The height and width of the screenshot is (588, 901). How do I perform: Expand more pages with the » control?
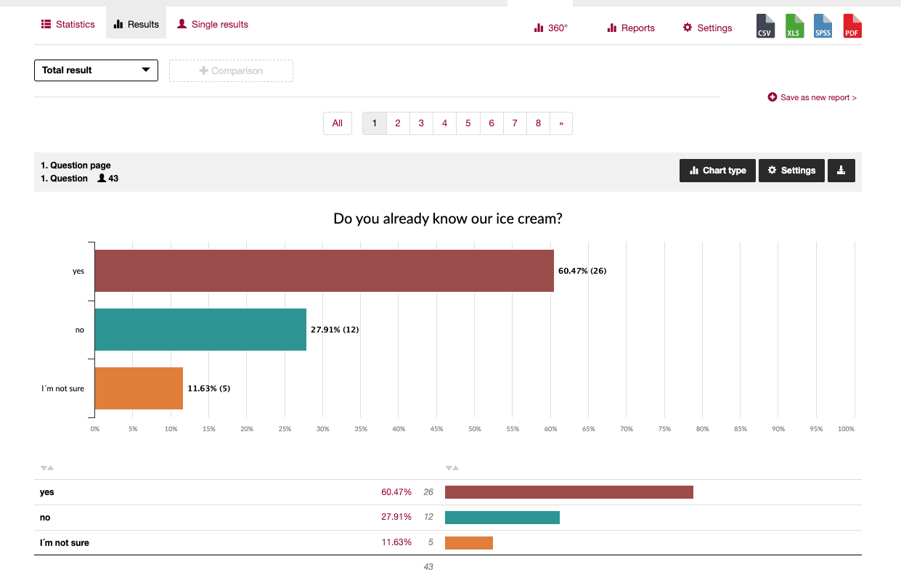pos(560,123)
